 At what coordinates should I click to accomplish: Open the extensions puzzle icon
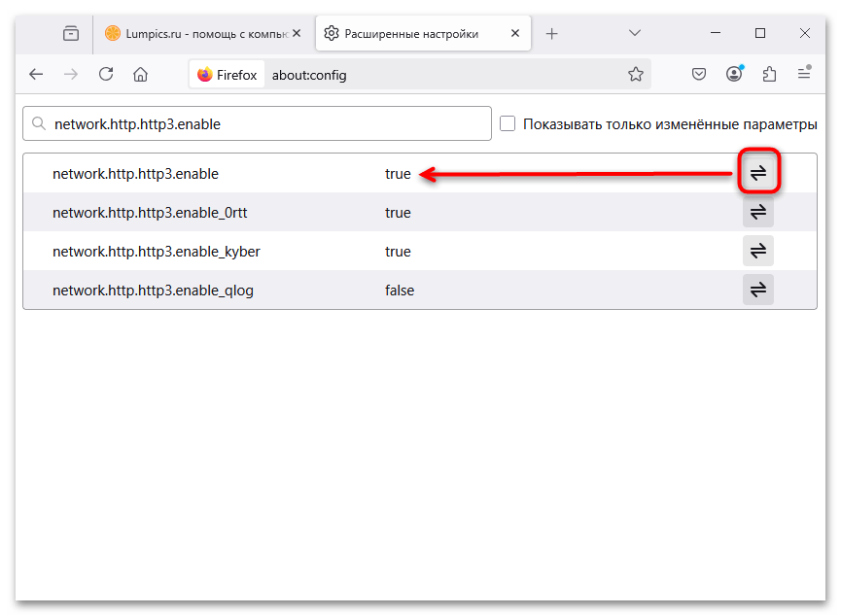click(x=769, y=74)
